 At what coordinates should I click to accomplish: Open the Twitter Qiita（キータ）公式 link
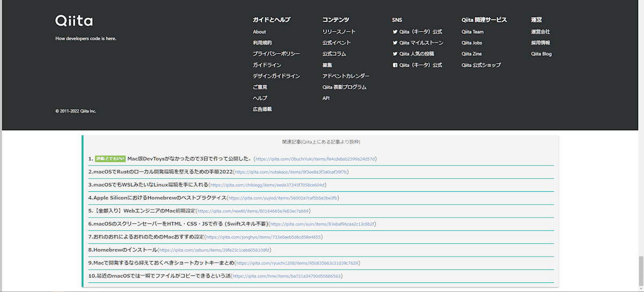[x=417, y=32]
